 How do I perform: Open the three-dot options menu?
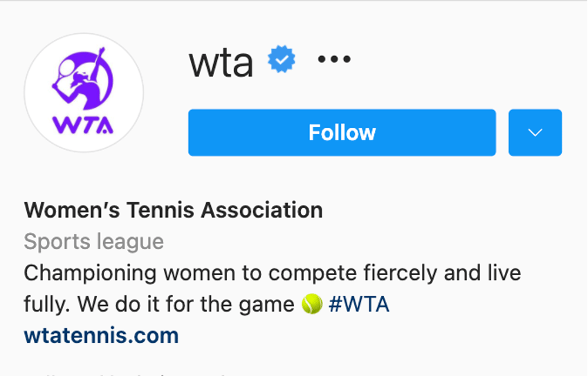(333, 59)
